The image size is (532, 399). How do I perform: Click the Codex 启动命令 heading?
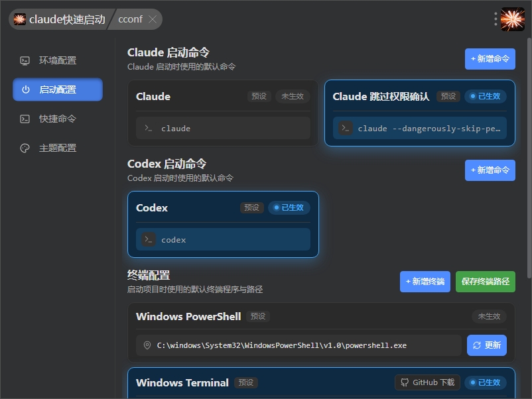[166, 164]
